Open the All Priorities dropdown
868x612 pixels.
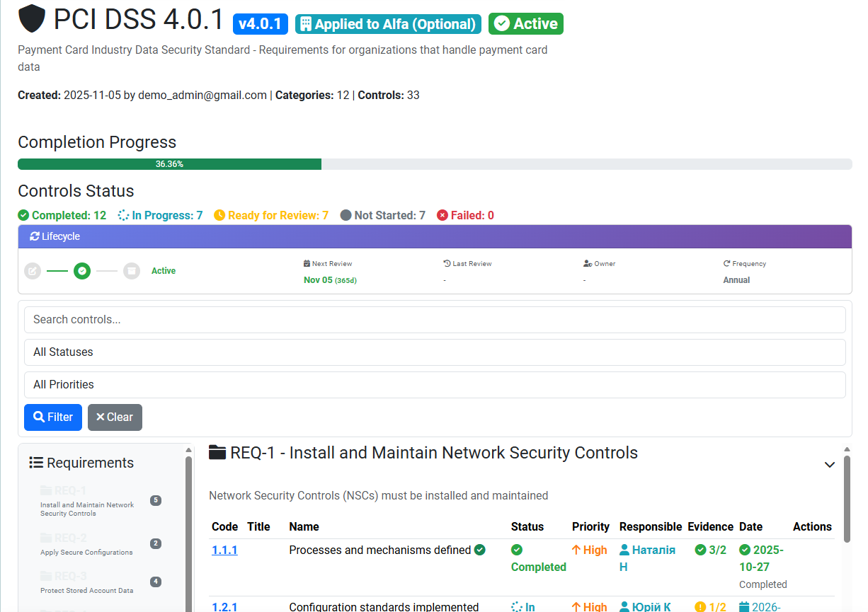pyautogui.click(x=435, y=385)
